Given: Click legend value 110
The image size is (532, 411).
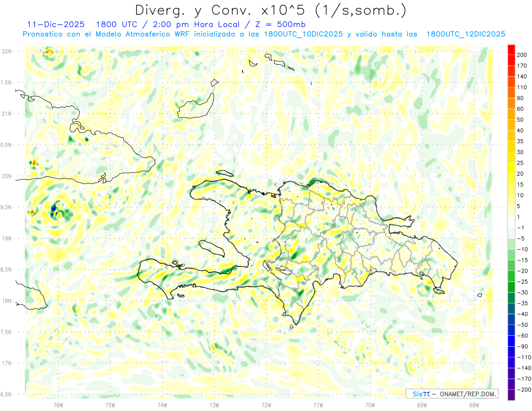Looking at the screenshot, I should [x=522, y=87].
